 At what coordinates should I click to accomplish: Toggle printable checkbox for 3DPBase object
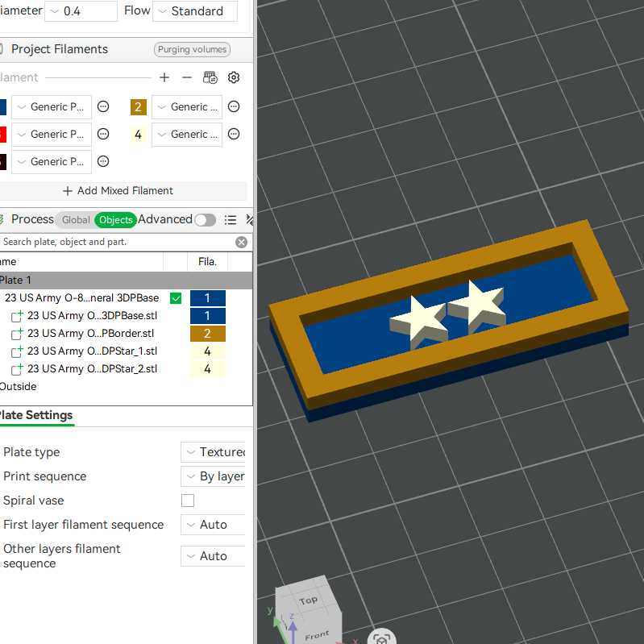tap(176, 298)
